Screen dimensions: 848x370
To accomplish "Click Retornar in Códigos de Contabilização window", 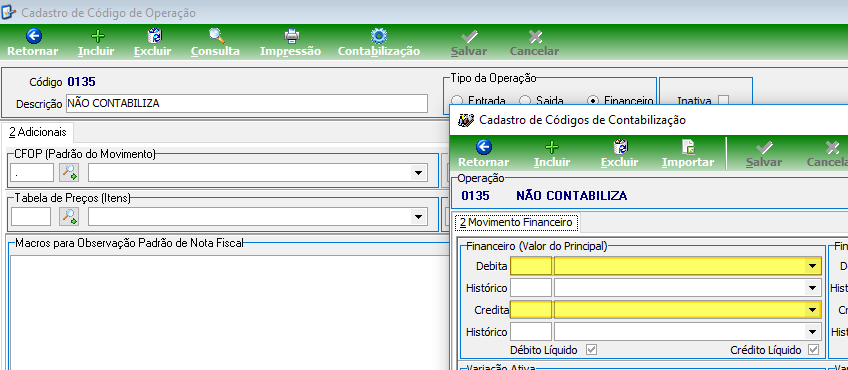I will 483,154.
